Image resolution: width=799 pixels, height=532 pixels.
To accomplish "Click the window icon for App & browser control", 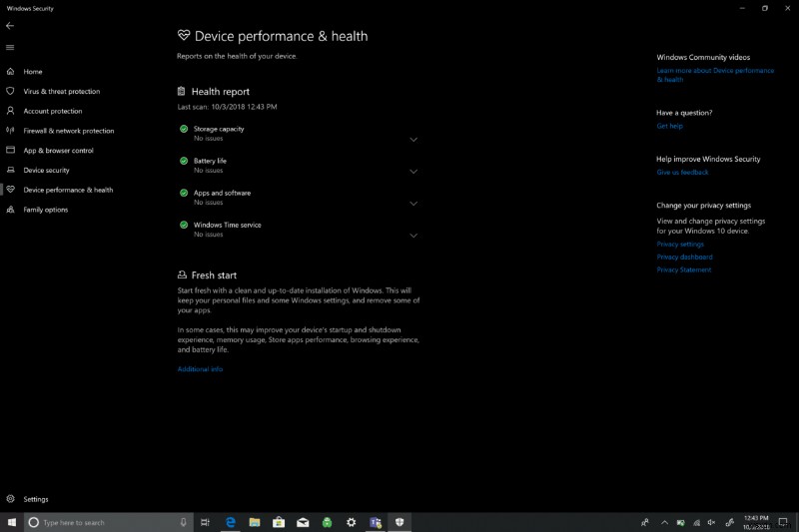I will pyautogui.click(x=10, y=150).
